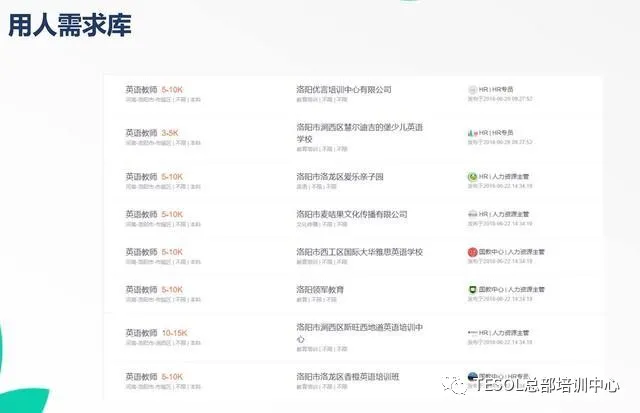Open 英语教师 job at 洛阳领军教育

point(141,289)
